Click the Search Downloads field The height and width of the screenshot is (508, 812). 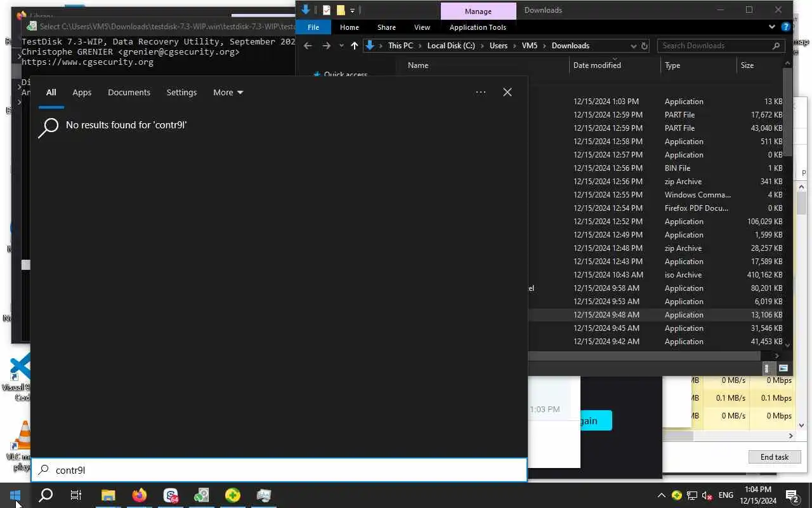point(721,46)
